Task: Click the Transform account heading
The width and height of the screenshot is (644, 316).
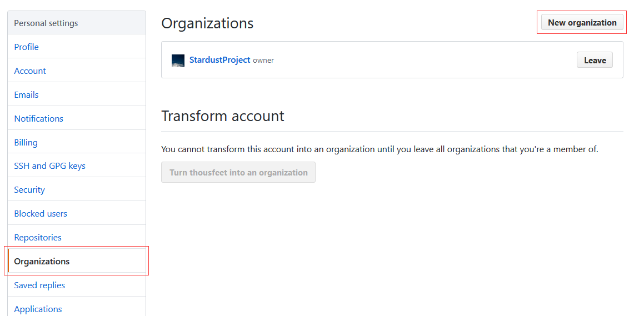Action: pos(222,116)
